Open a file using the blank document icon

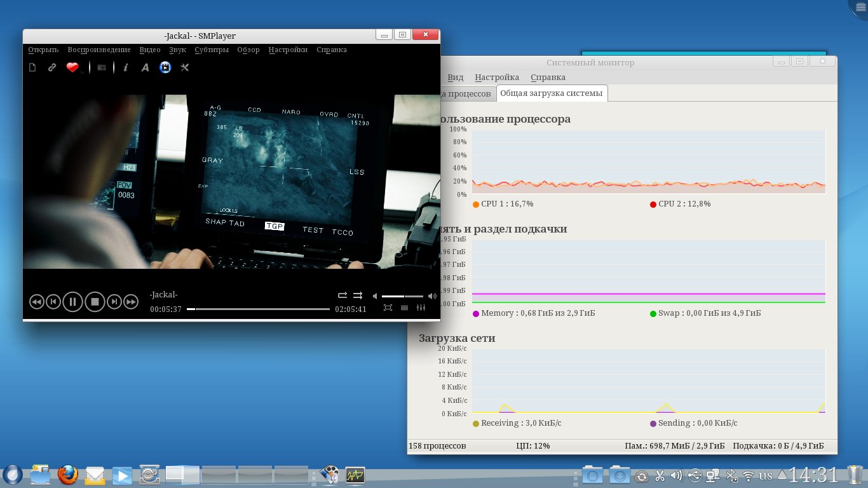[33, 67]
